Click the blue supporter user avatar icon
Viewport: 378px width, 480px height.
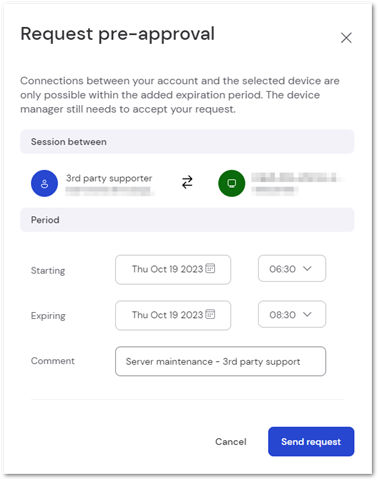coord(44,183)
